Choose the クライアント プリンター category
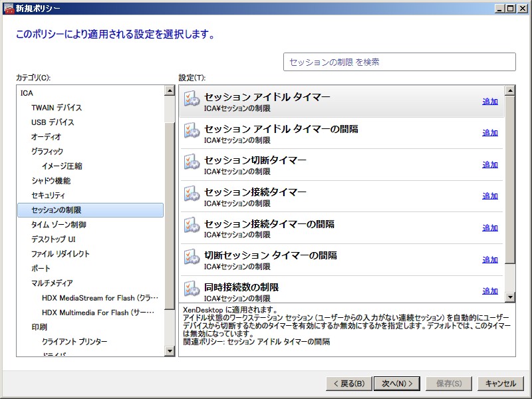The width and height of the screenshot is (532, 399). tap(74, 342)
